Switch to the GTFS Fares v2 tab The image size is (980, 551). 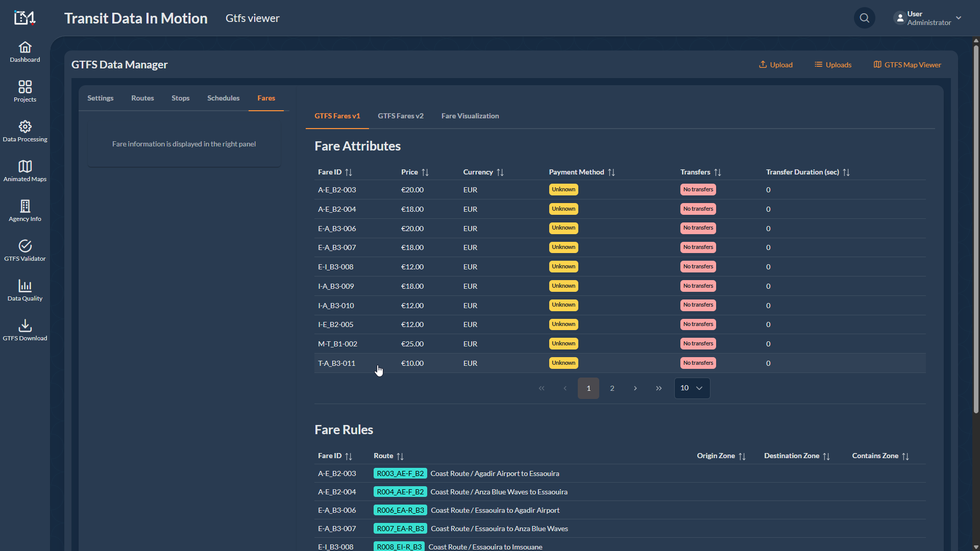click(x=400, y=116)
